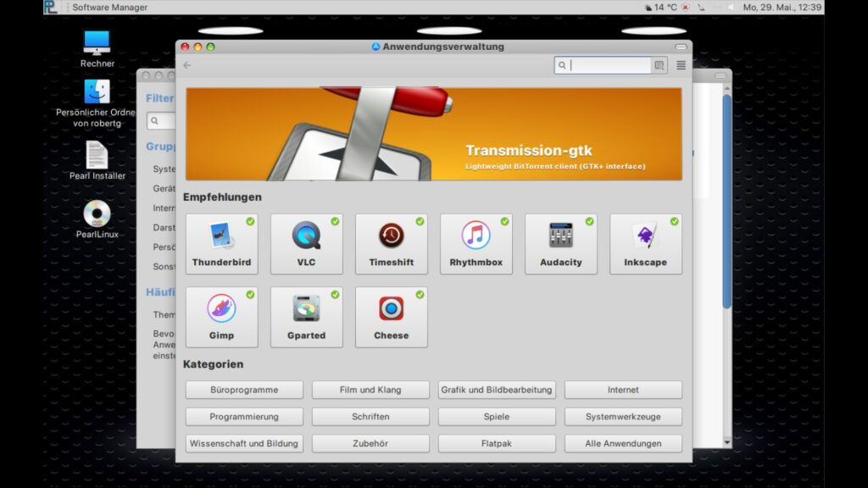Open the Transmission-gtk featured banner
868x488 pixels.
pos(434,134)
